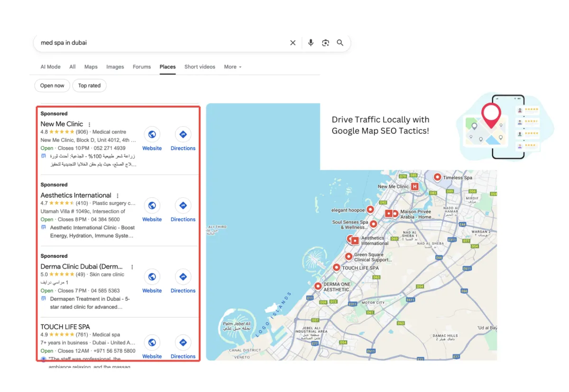
Task: Click Aesthetics International Clinic Boost Energy ad text
Action: coord(92,232)
